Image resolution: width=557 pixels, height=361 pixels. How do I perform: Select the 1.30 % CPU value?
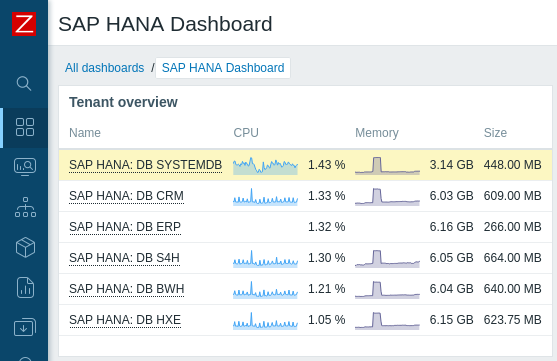(x=326, y=258)
